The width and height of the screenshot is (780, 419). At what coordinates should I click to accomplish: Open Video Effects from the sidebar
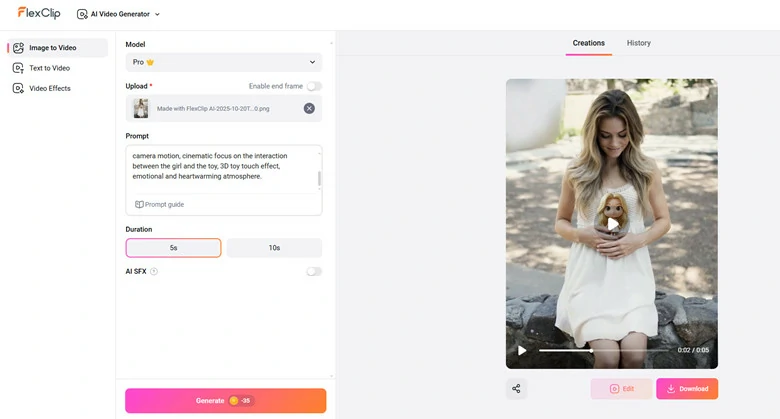[49, 88]
